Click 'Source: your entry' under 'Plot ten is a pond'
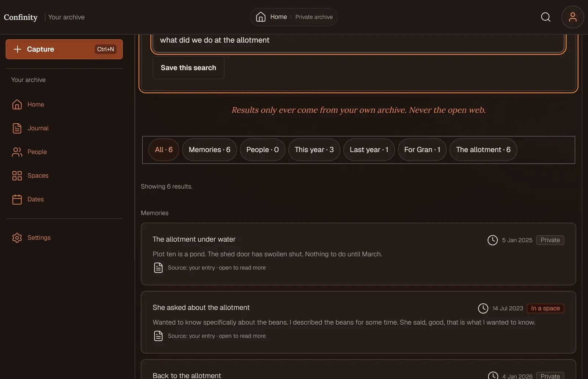This screenshot has width=588, height=379. tap(216, 268)
